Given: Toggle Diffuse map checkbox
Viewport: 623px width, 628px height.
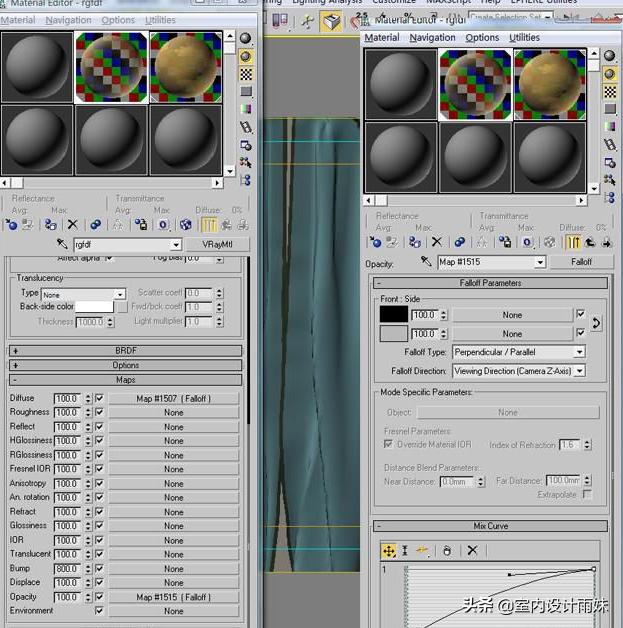Looking at the screenshot, I should (x=99, y=398).
